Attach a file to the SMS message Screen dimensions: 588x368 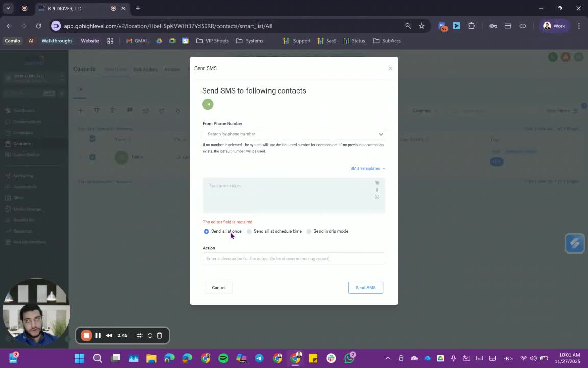pos(377,190)
